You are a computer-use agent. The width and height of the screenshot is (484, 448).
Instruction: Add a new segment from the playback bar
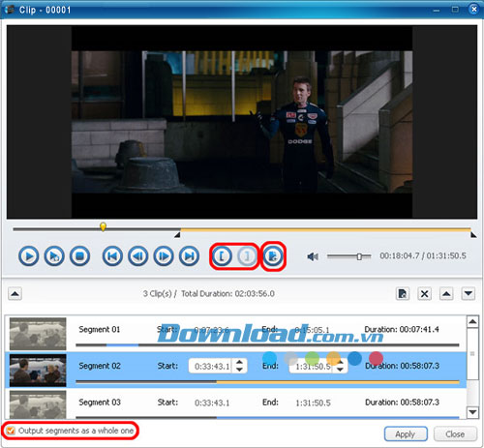[273, 256]
